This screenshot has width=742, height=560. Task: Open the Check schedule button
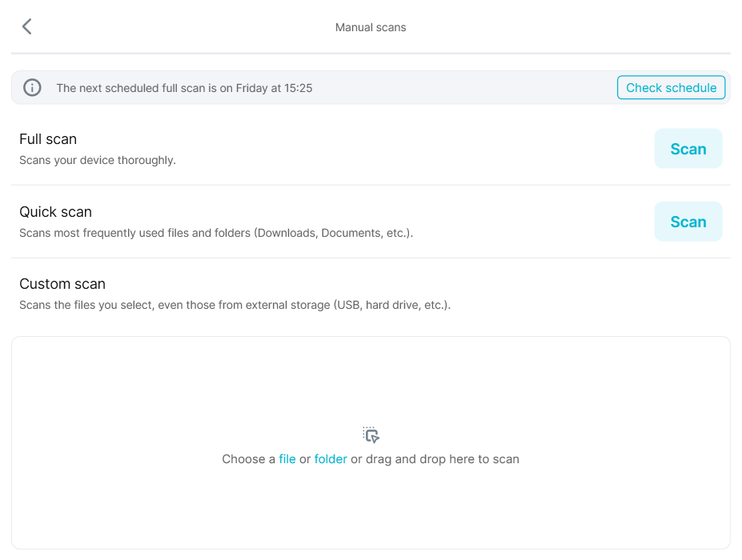click(x=671, y=87)
